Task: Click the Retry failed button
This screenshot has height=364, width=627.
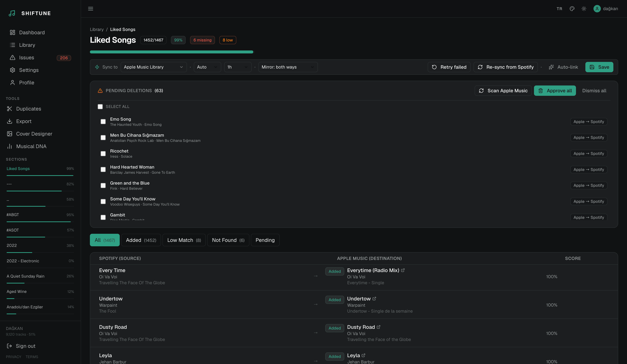Action: tap(449, 67)
